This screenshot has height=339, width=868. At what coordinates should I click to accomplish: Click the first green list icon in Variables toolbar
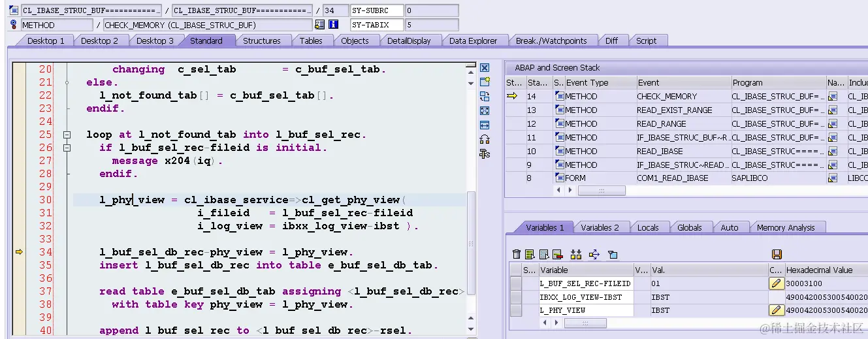coord(530,254)
